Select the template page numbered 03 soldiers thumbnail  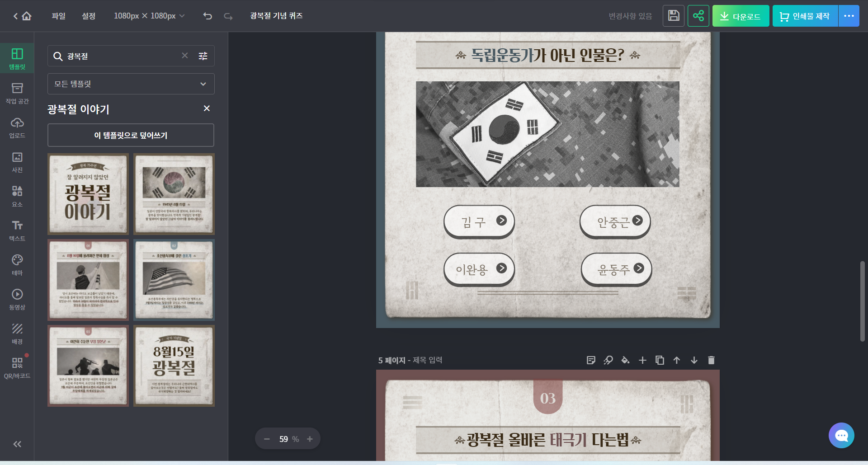(x=88, y=366)
